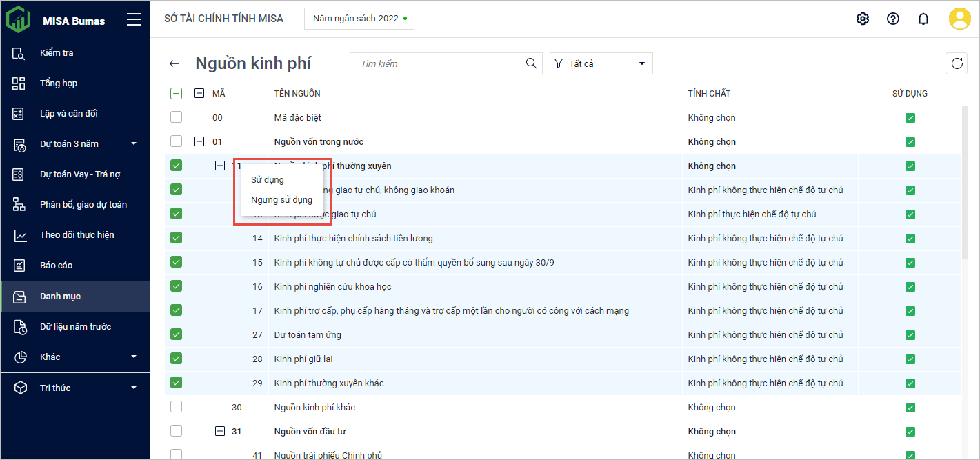Click the Năm ngân sách 2022 button
Screen dimensions: 980x460
[x=359, y=19]
